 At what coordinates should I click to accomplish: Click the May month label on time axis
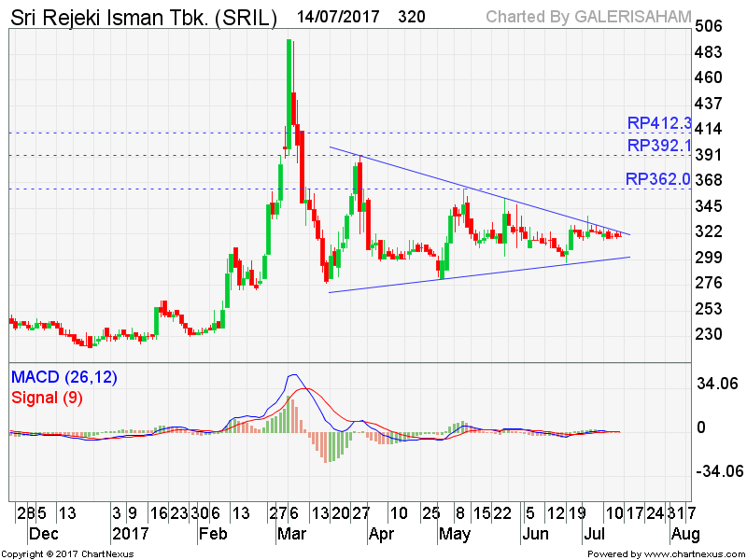pyautogui.click(x=454, y=535)
